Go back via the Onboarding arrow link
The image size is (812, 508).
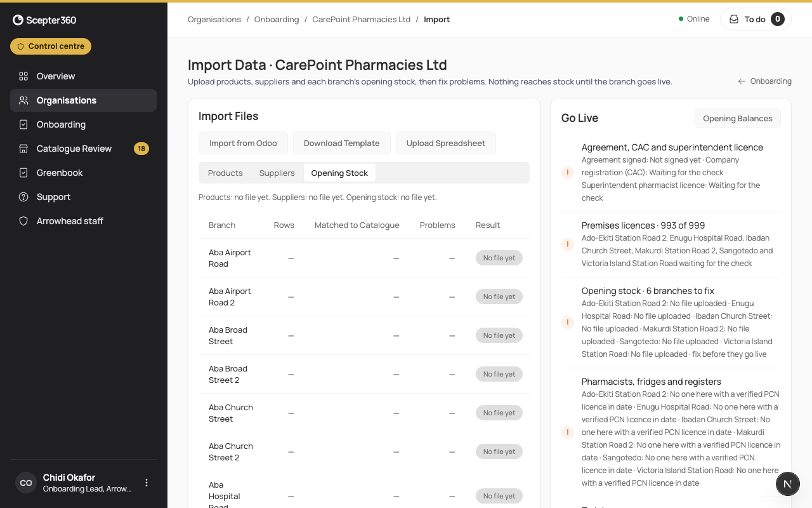764,81
